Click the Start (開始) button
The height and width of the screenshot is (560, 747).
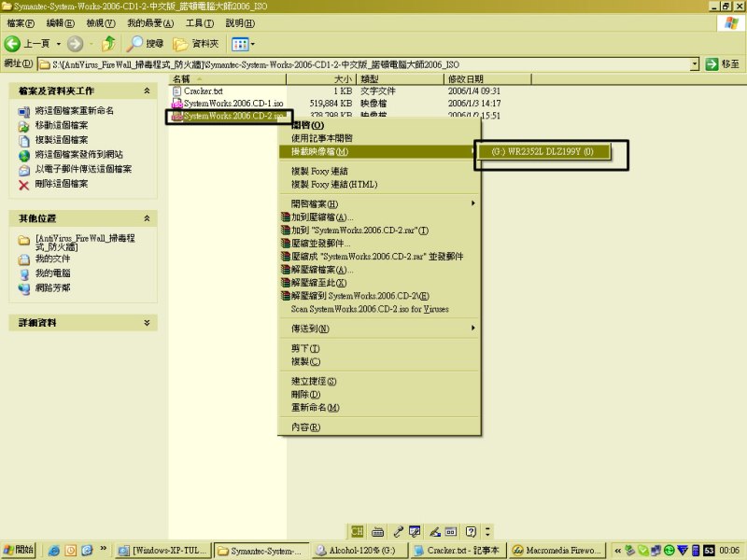(19, 550)
